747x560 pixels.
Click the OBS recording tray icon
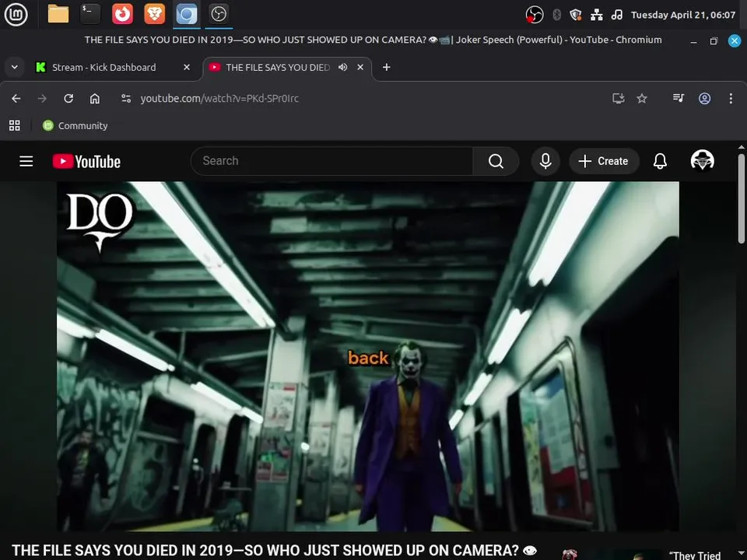click(535, 15)
